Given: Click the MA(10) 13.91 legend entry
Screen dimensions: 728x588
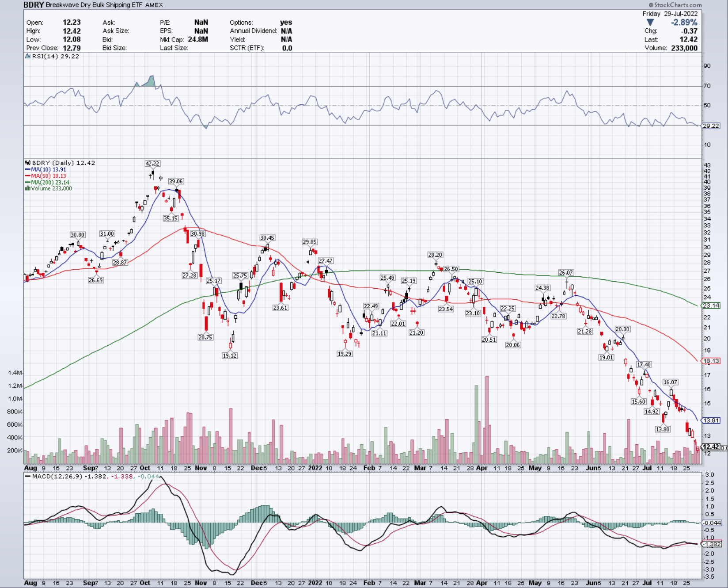Looking at the screenshot, I should 46,169.
